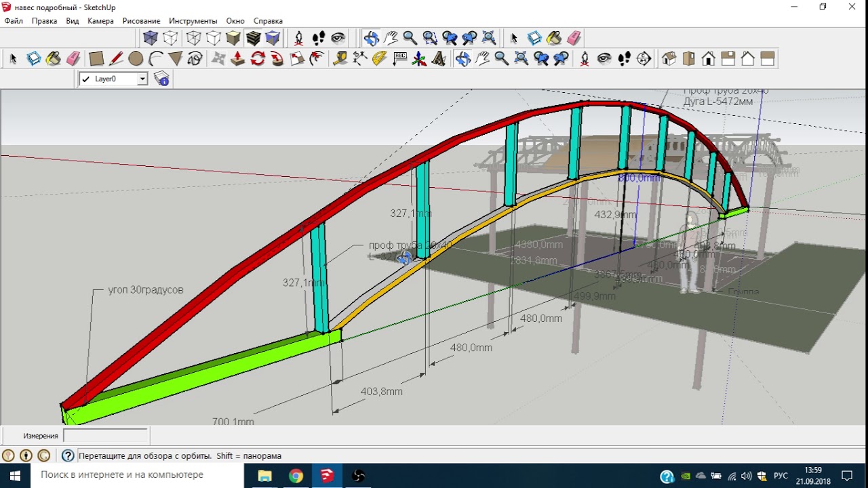Toggle the X-ray face style
Screen dimensions: 868x488
pyautogui.click(x=151, y=38)
